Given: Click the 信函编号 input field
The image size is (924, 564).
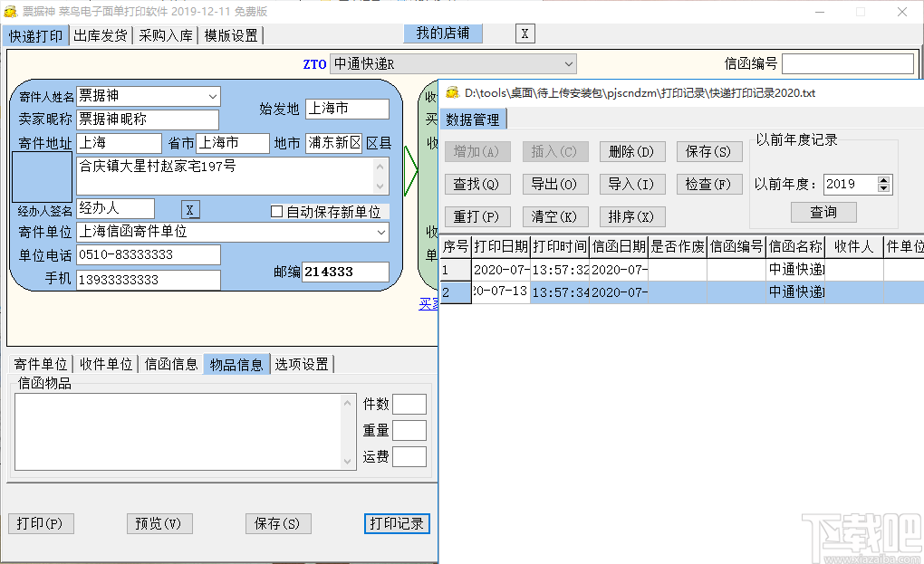Looking at the screenshot, I should click(847, 63).
